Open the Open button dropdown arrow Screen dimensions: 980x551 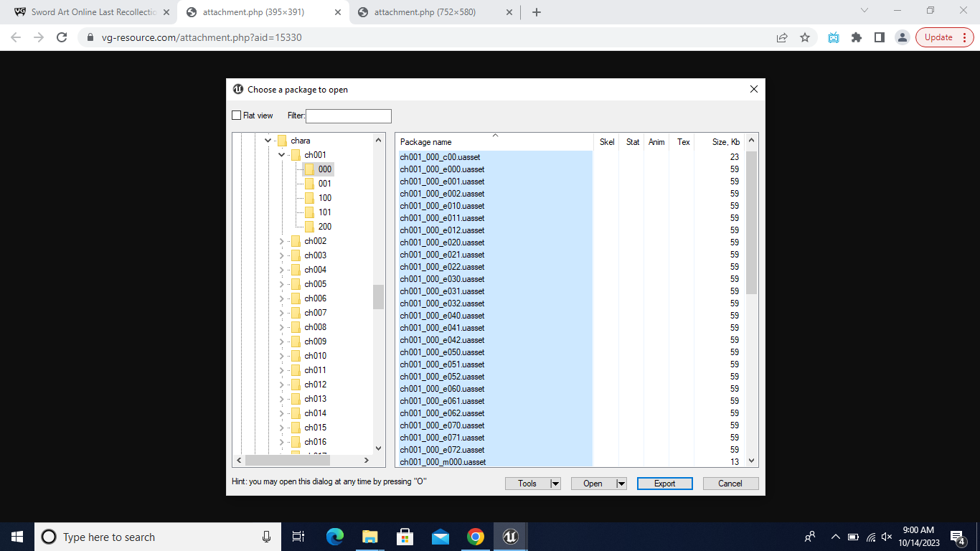point(621,484)
